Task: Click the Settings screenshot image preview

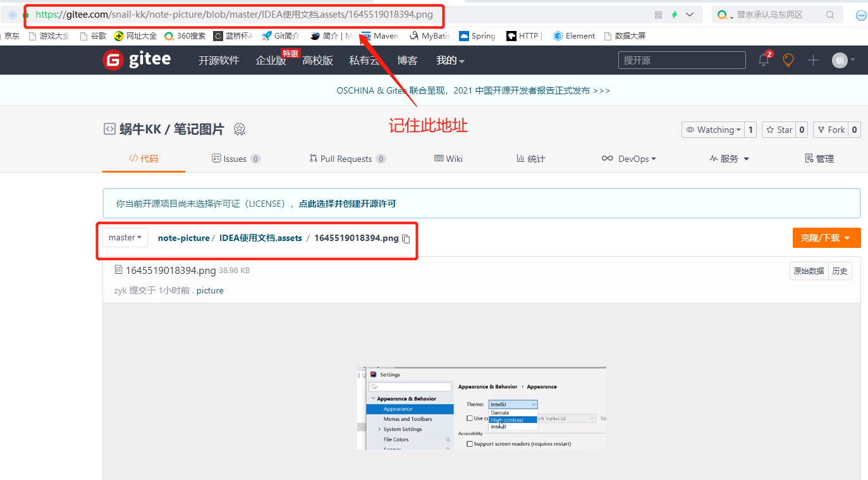Action: pos(481,408)
